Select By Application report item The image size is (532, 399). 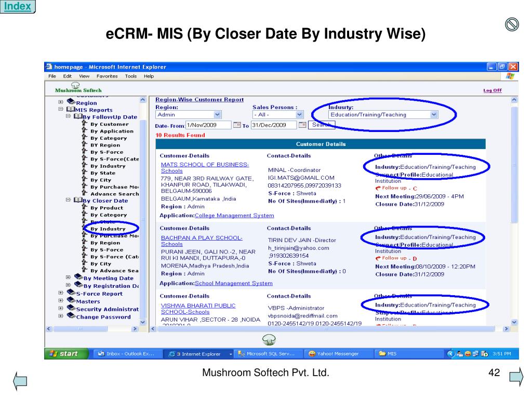[x=112, y=131]
